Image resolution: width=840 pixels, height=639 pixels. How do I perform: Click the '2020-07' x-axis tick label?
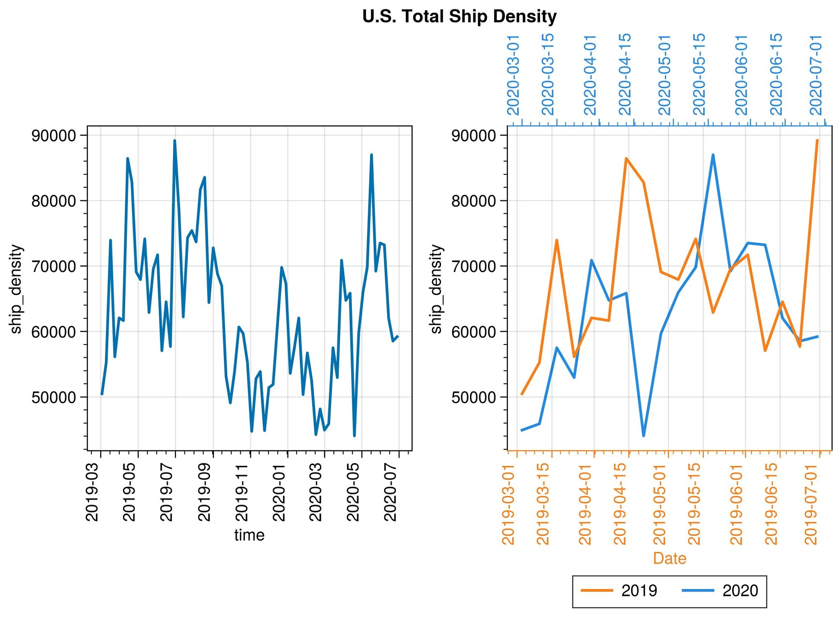tap(390, 492)
